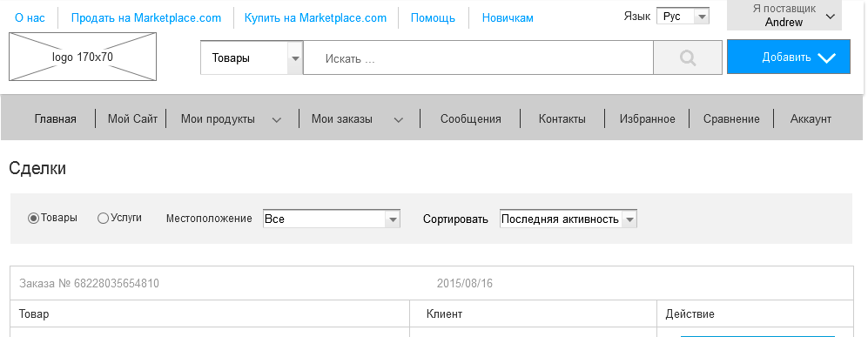Screen dimensions: 868x337
Task: Click the Товар column header
Action: [34, 314]
